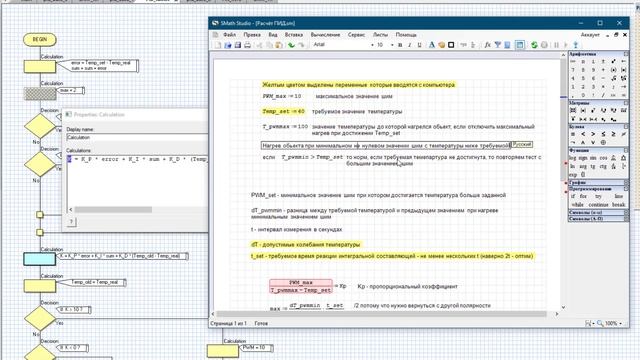Screen dimensions: 640x360
Task: Insert the cos function from the Functions panel
Action: [603, 158]
